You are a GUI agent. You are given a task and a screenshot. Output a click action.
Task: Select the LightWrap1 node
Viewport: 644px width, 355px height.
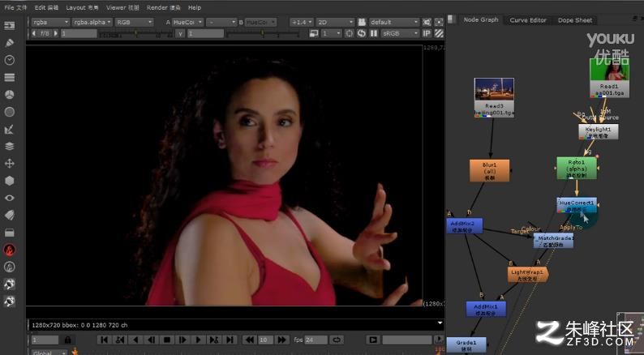tap(527, 275)
